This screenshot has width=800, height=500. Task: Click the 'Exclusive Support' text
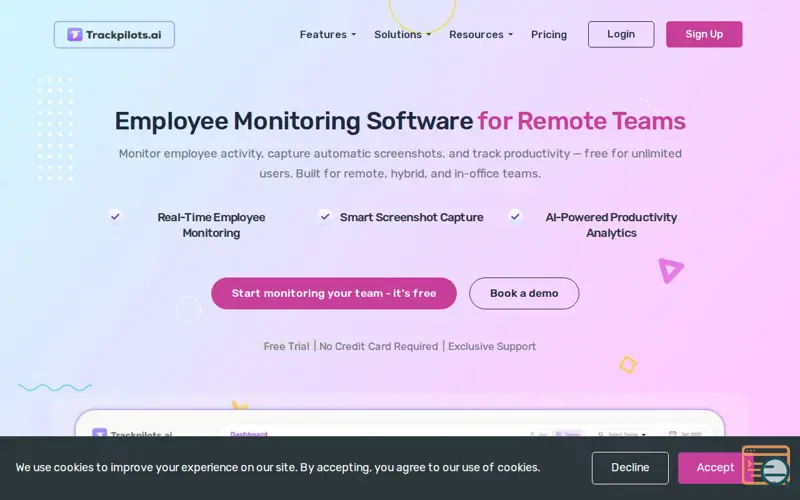pyautogui.click(x=492, y=346)
